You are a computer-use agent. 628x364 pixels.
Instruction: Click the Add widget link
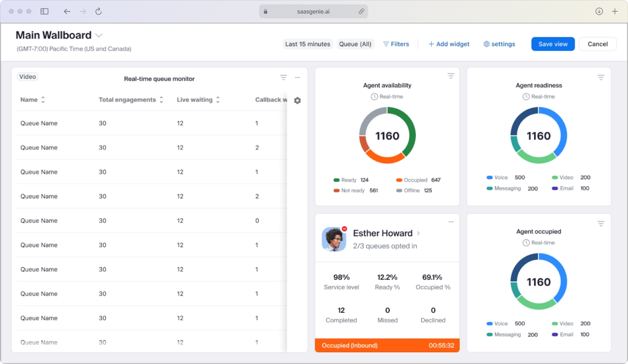449,44
